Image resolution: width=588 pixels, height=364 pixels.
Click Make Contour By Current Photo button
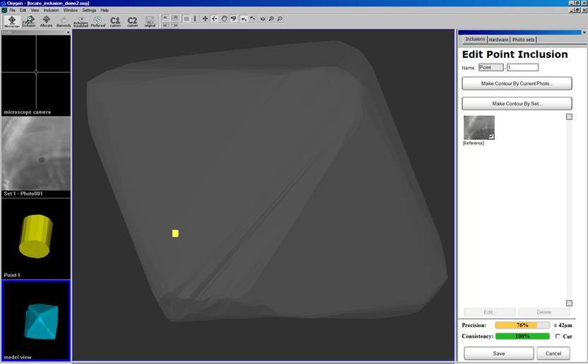(517, 83)
